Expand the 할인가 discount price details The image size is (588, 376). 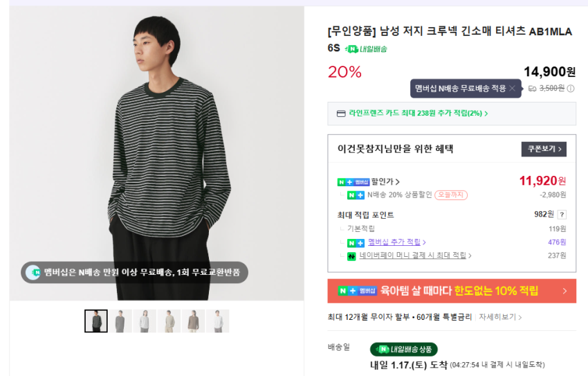click(x=385, y=182)
